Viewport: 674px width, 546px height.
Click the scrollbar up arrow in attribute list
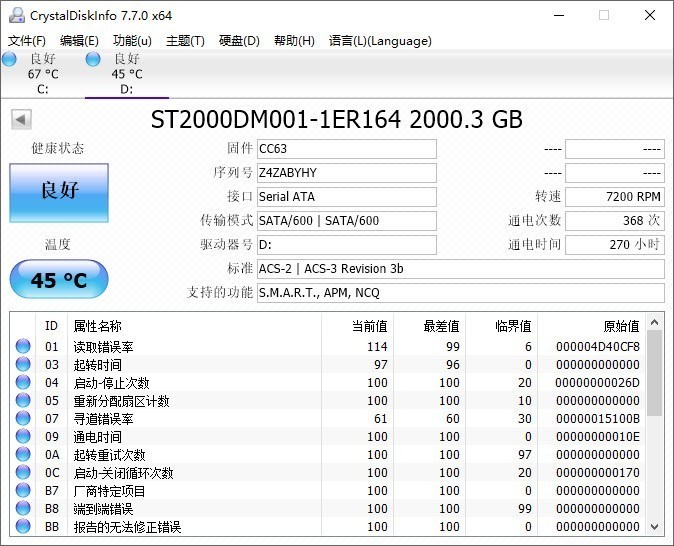655,322
